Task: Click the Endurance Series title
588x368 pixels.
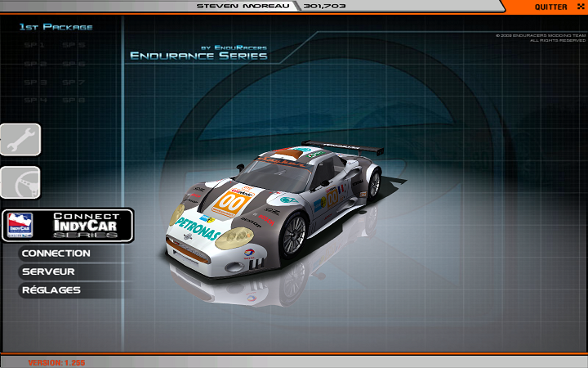Action: point(198,56)
